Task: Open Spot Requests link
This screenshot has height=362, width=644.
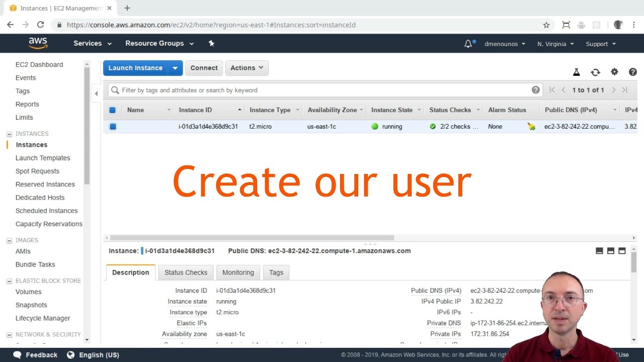Action: coord(37,171)
